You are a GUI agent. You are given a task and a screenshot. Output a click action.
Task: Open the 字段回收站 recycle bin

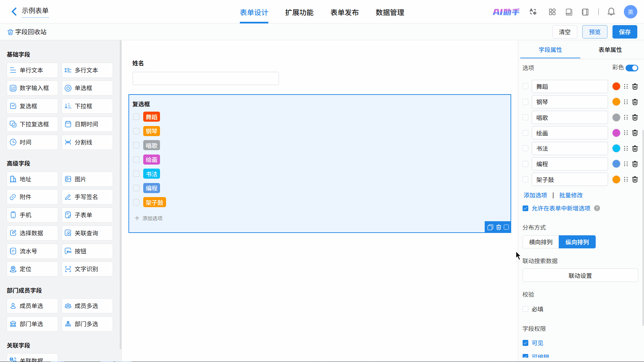[x=27, y=32]
